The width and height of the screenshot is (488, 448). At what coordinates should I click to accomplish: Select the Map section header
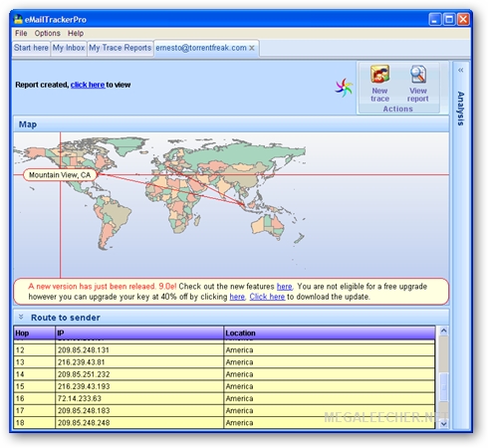(x=231, y=124)
